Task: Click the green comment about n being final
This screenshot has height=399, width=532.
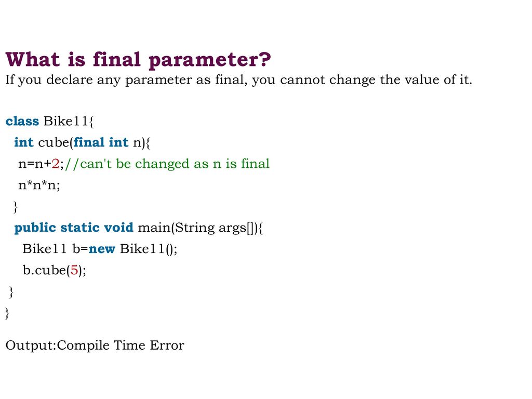Action: pyautogui.click(x=167, y=164)
